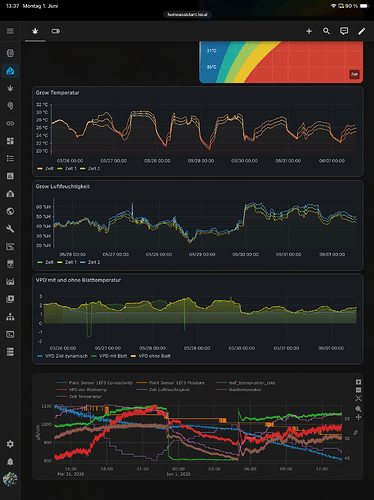374x500 pixels.
Task: Click the wrench tools sidebar icon
Action: click(10, 229)
